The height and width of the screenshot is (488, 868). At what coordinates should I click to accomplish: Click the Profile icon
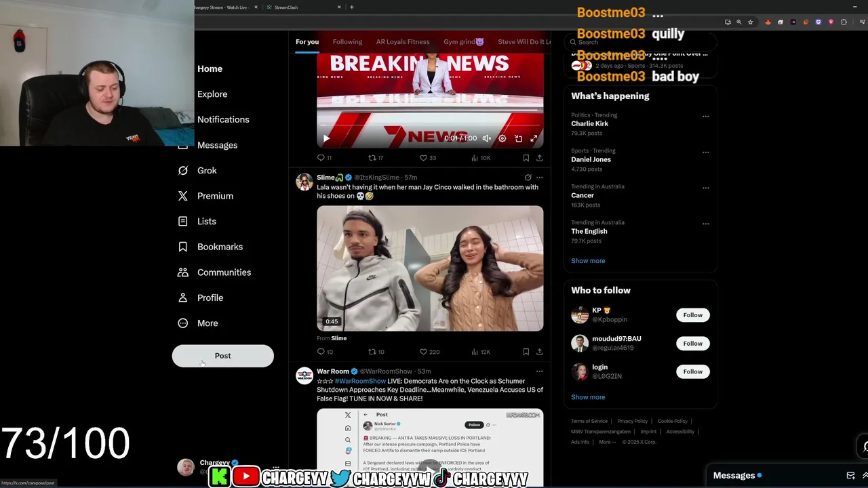(x=182, y=298)
